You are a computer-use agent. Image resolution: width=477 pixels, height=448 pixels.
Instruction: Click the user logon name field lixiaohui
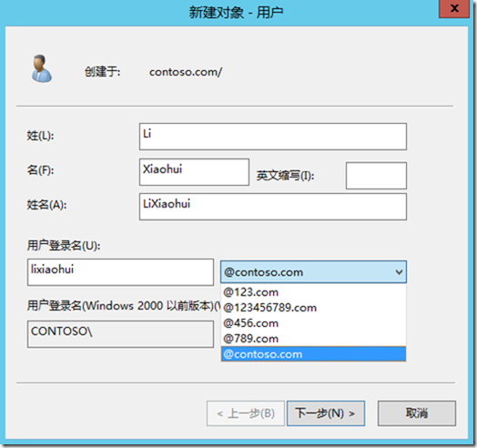[120, 272]
